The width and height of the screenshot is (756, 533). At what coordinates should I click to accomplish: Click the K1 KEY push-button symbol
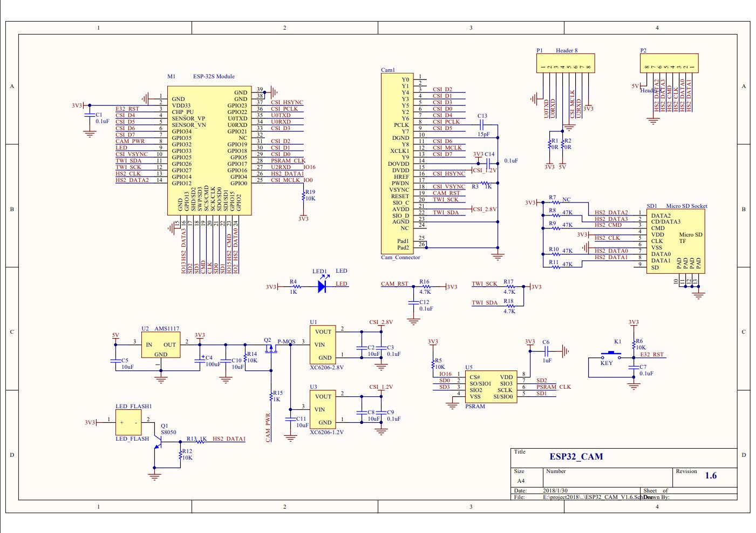click(610, 356)
